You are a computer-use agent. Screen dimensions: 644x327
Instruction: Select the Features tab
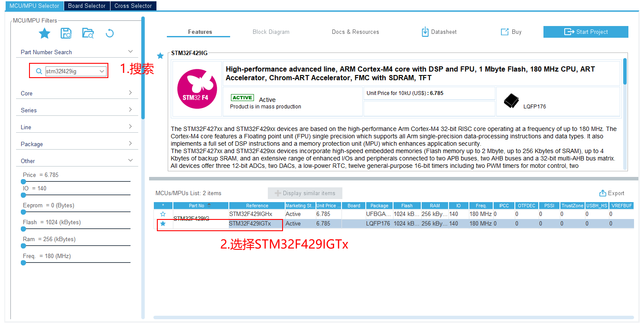click(200, 32)
